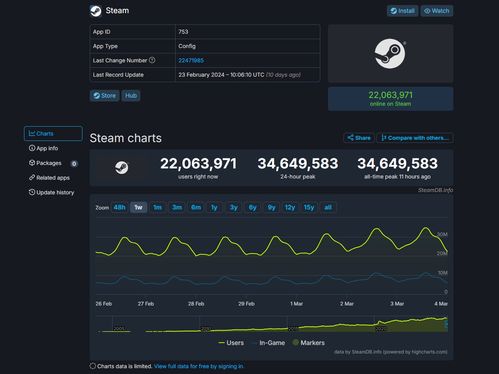Click the help icon next to Last Change Number
499x374 pixels.
pyautogui.click(x=152, y=60)
